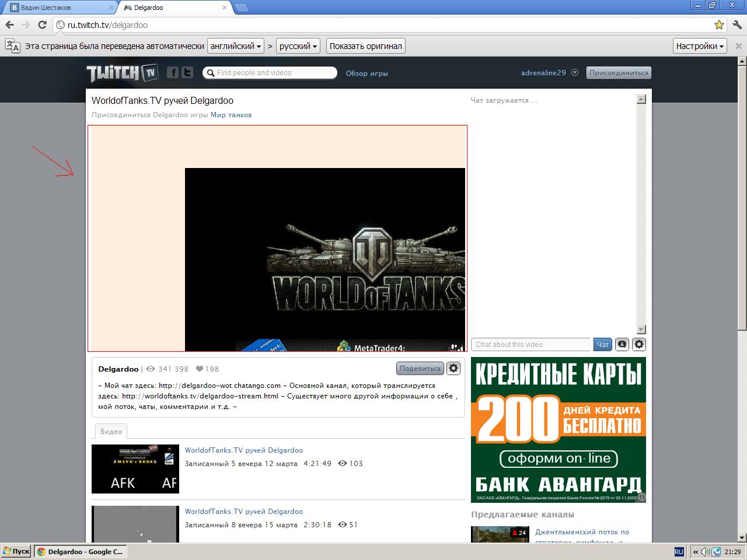Click the translate icon in the translation bar
Screen dimensions: 747x560
click(x=13, y=46)
